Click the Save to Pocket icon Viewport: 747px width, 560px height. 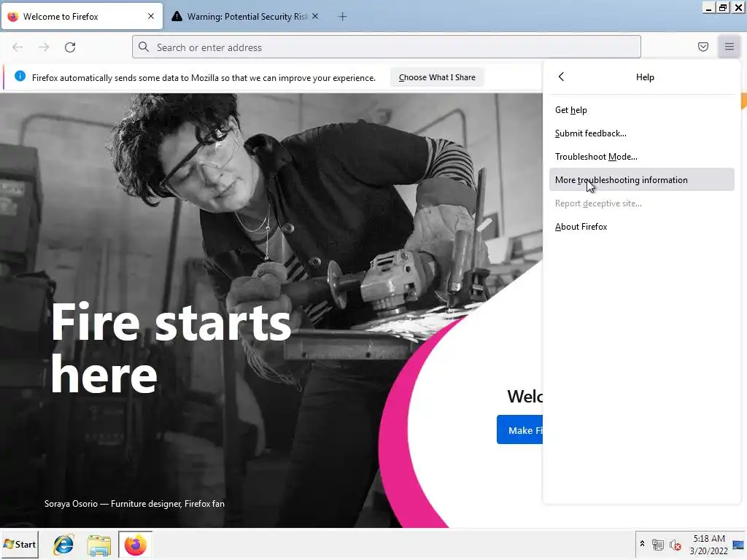coord(703,47)
